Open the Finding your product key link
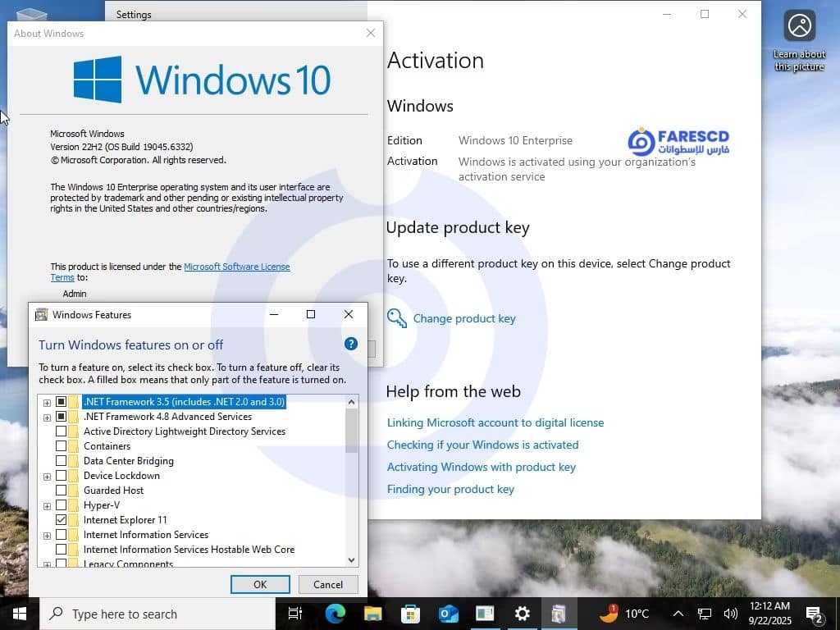 [x=450, y=489]
